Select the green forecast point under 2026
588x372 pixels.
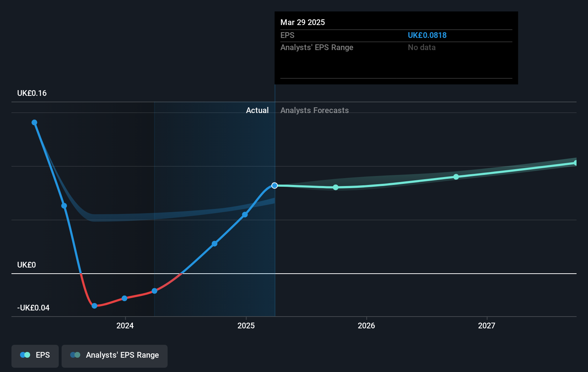click(x=336, y=187)
